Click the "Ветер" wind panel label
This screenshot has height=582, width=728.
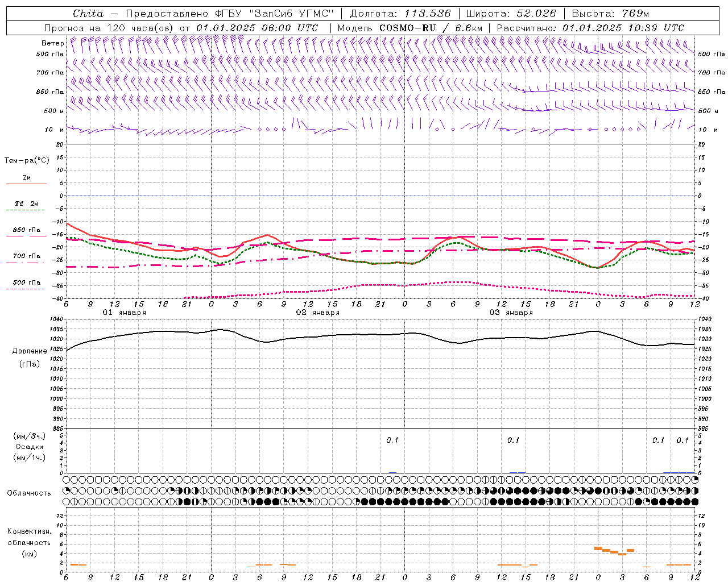click(53, 43)
